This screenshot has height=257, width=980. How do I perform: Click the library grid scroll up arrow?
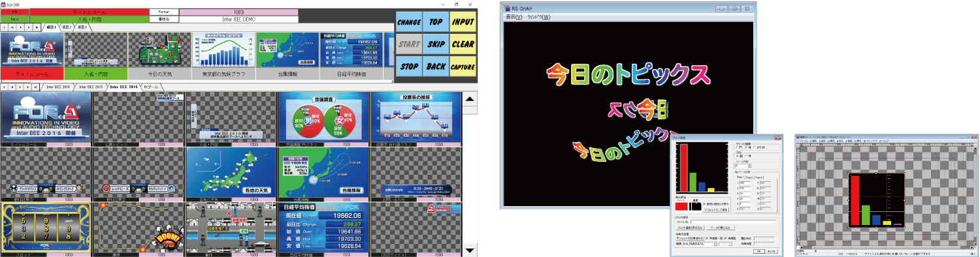[470, 98]
